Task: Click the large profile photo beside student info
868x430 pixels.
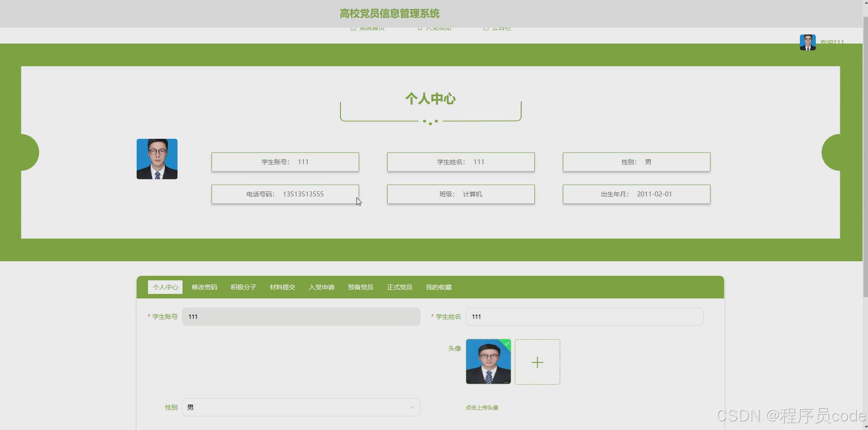Action: tap(157, 159)
